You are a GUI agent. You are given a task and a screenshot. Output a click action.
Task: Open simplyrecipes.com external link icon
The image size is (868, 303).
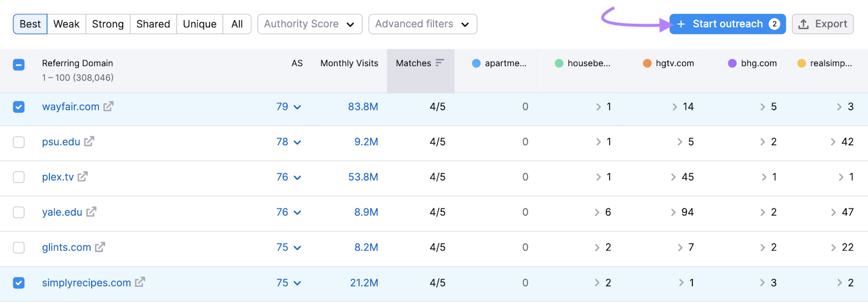tap(140, 282)
